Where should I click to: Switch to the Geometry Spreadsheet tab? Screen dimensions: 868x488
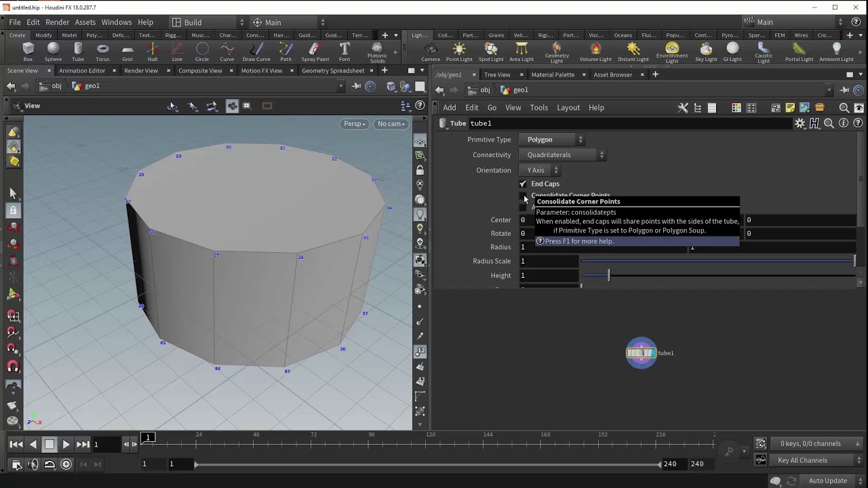(x=333, y=70)
